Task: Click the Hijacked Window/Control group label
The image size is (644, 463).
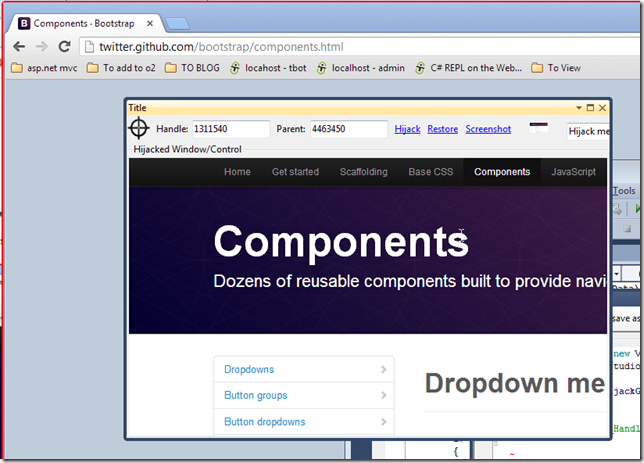Action: pyautogui.click(x=187, y=150)
